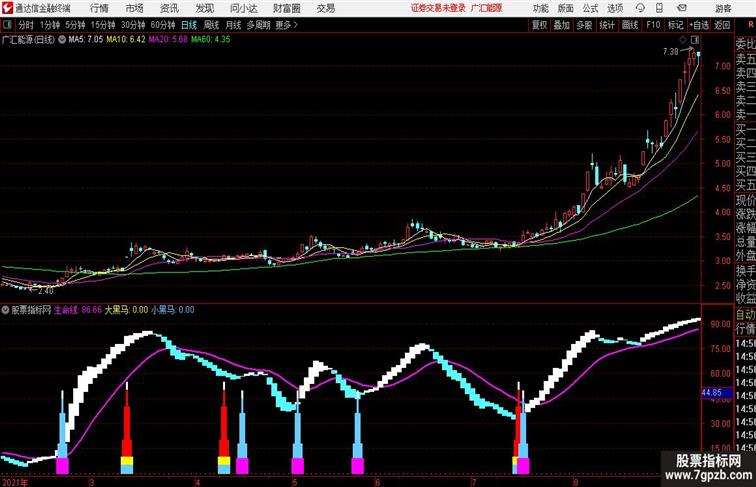Select the 日线 daily period

tap(189, 25)
